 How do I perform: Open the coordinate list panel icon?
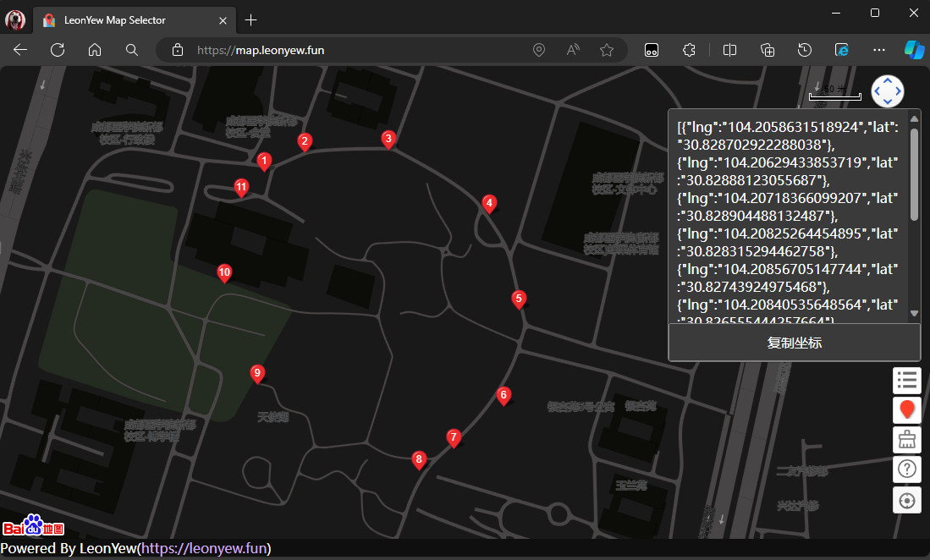[x=907, y=381]
